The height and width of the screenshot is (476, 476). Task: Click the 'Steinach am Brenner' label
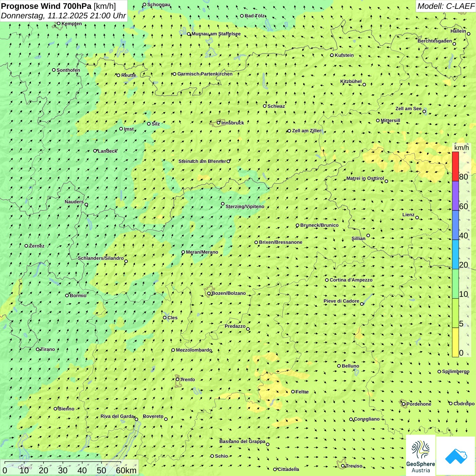click(202, 161)
